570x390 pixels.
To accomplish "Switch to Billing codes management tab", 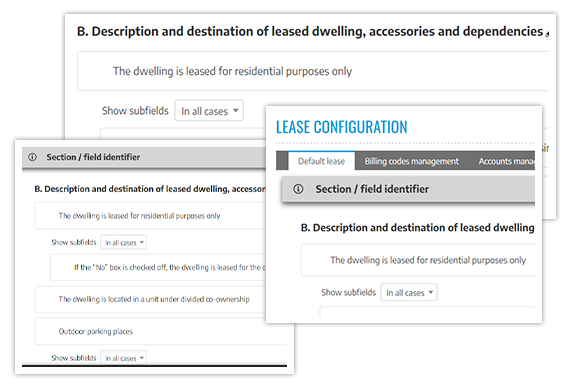I will tap(412, 161).
